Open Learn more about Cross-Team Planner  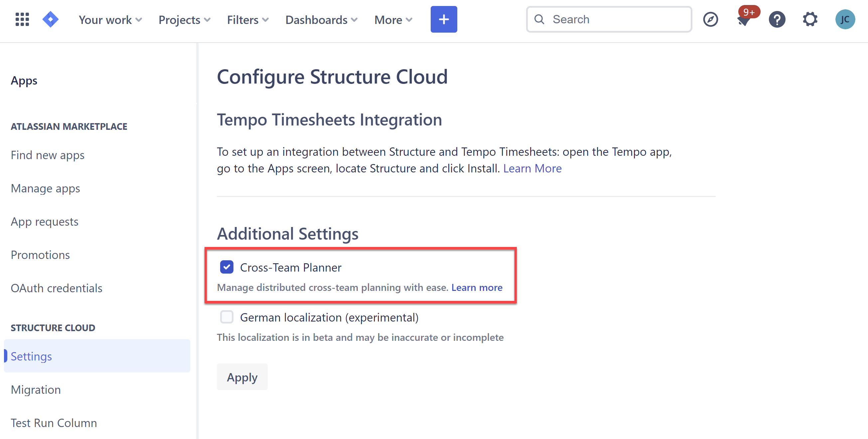pos(477,287)
